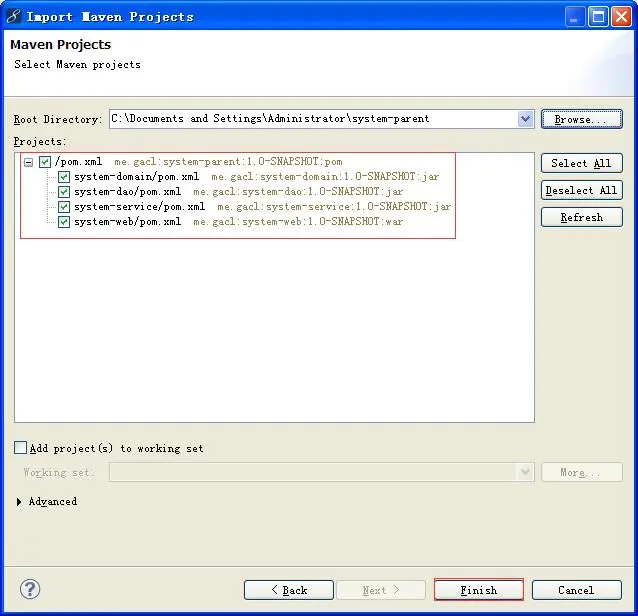The height and width of the screenshot is (616, 638).
Task: Click text me.gacl:system-parent:1.0-SNAPSHOT:pom
Action: point(228,162)
